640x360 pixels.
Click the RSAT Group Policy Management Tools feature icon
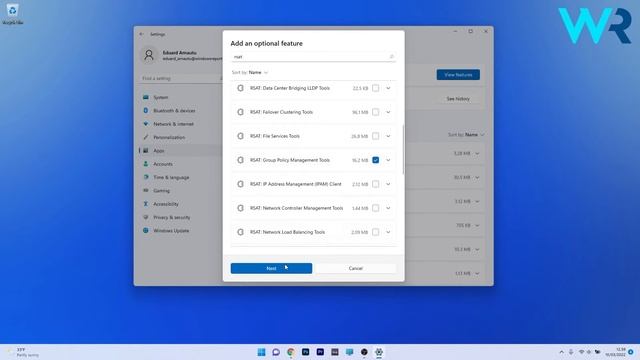[x=240, y=160]
